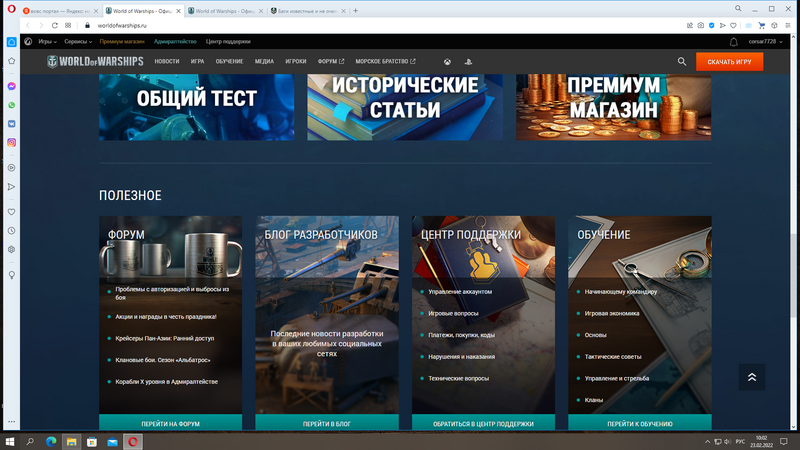
Task: Take a snapshot with camera icon
Action: point(701,25)
